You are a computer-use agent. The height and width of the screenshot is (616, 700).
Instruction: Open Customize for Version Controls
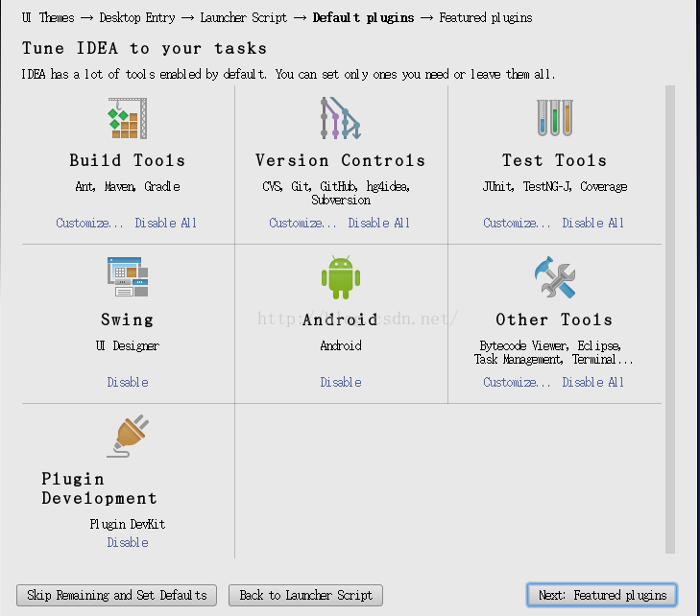click(302, 224)
